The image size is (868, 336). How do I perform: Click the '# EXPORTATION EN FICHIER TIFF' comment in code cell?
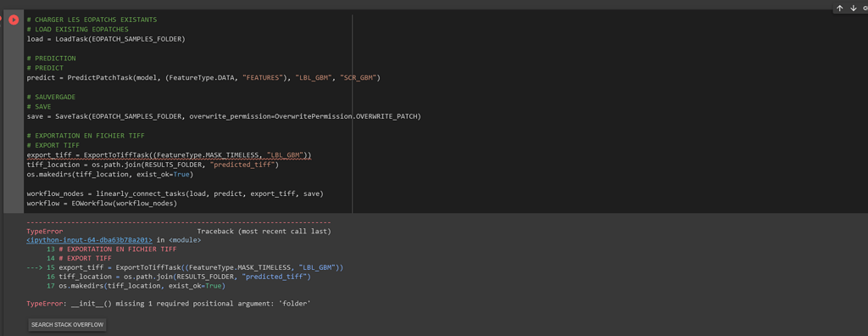[x=86, y=135]
